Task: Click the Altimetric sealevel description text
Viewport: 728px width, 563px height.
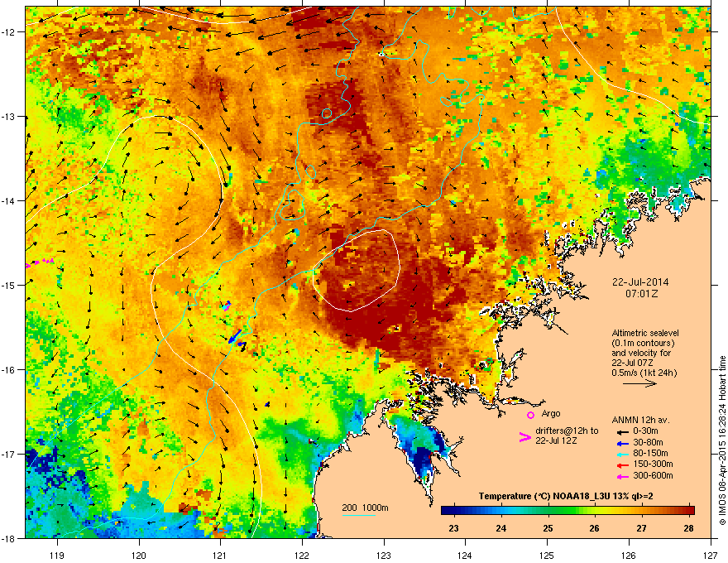Action: (645, 353)
